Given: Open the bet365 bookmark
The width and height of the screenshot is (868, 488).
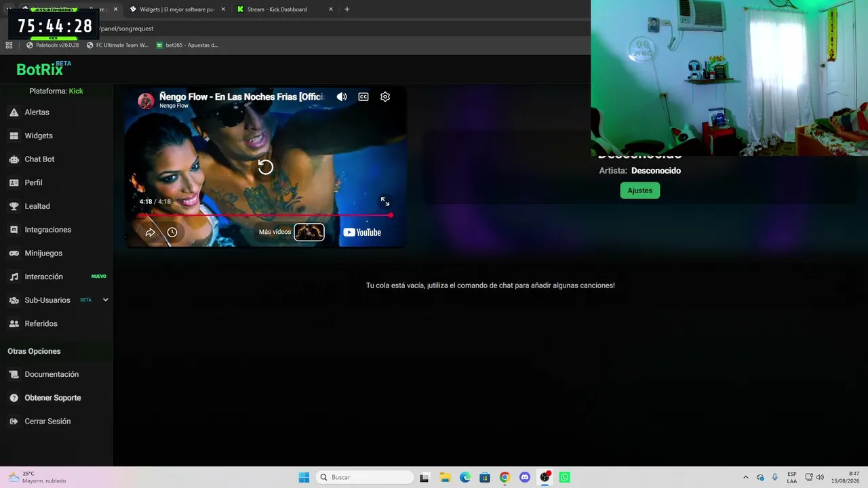Looking at the screenshot, I should pos(187,45).
